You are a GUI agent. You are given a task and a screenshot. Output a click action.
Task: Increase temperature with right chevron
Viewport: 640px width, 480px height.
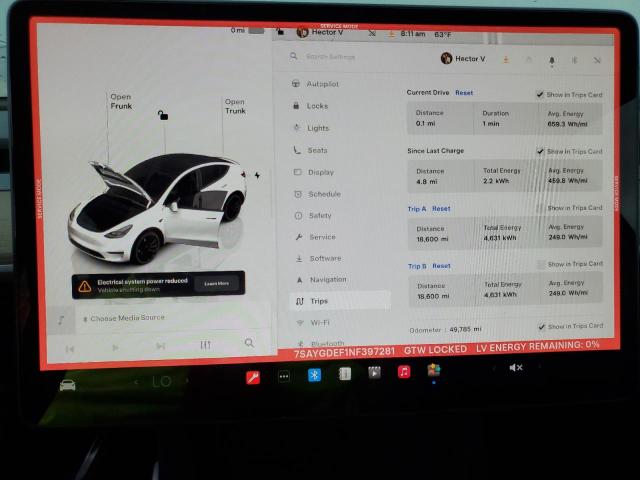(187, 380)
